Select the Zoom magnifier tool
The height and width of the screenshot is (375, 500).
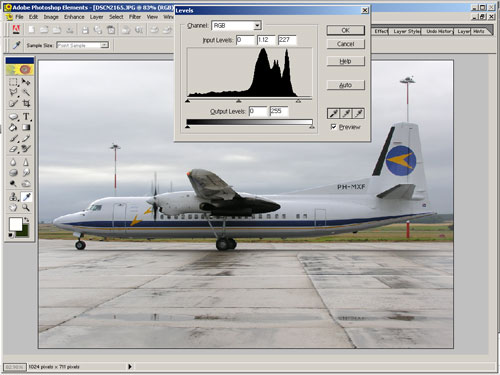[26, 208]
